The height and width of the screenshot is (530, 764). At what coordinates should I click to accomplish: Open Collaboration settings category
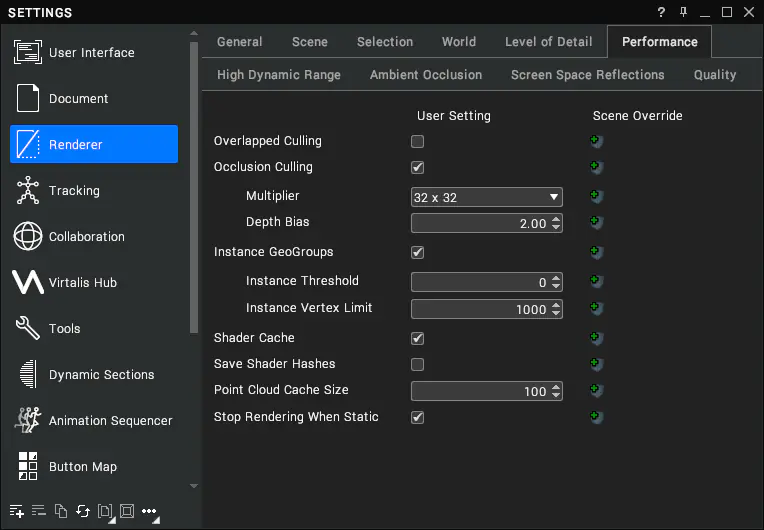pos(94,236)
